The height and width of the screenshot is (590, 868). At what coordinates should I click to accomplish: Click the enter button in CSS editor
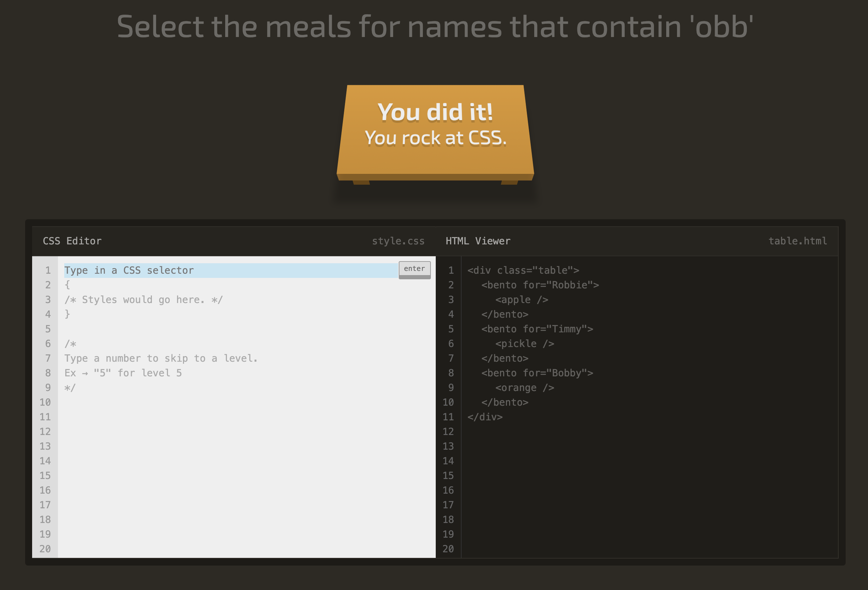(414, 269)
